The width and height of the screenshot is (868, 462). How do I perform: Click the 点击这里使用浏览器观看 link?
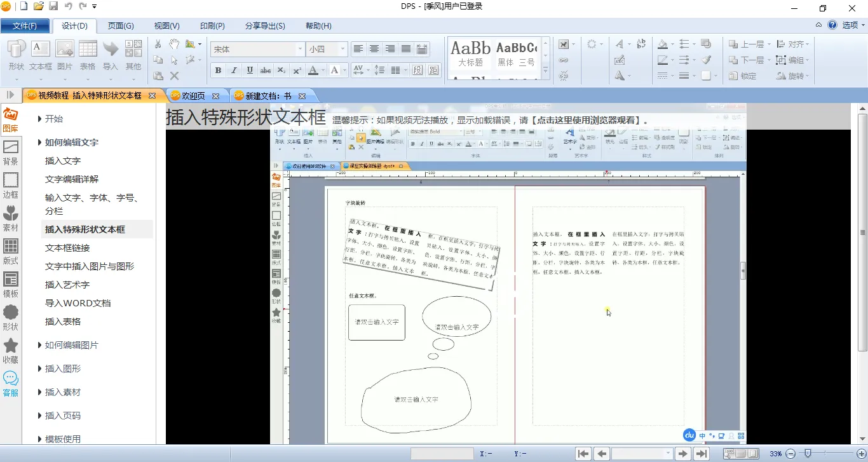tap(586, 120)
